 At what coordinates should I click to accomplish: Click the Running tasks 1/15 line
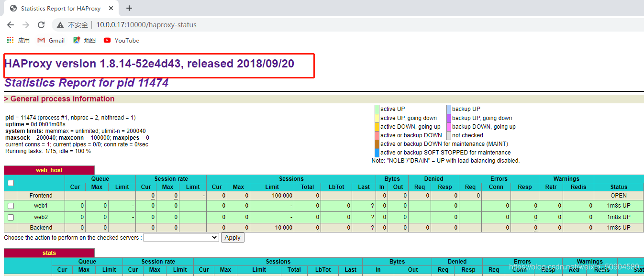(x=48, y=151)
